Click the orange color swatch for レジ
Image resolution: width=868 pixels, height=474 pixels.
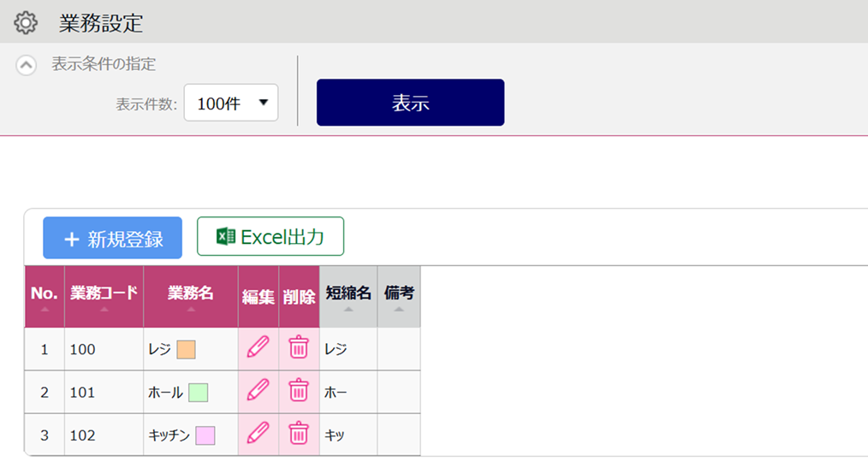186,350
